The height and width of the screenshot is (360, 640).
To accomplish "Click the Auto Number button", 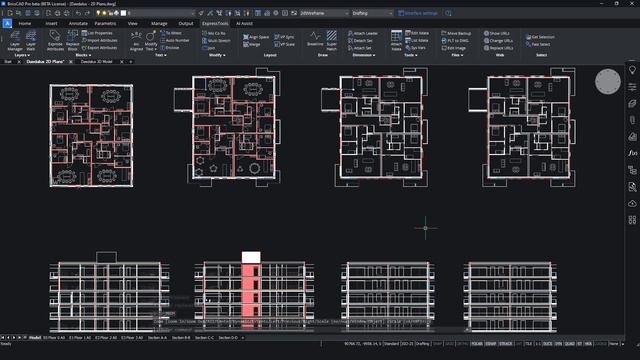I will [175, 40].
